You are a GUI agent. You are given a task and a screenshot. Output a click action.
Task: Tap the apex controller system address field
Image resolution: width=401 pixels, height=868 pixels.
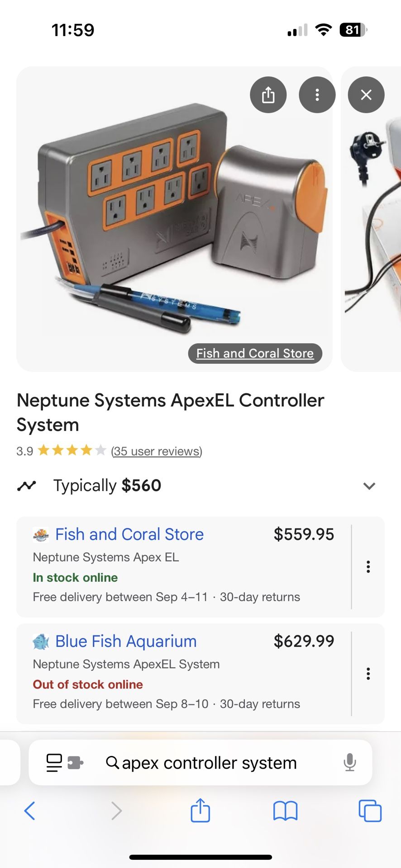[209, 763]
